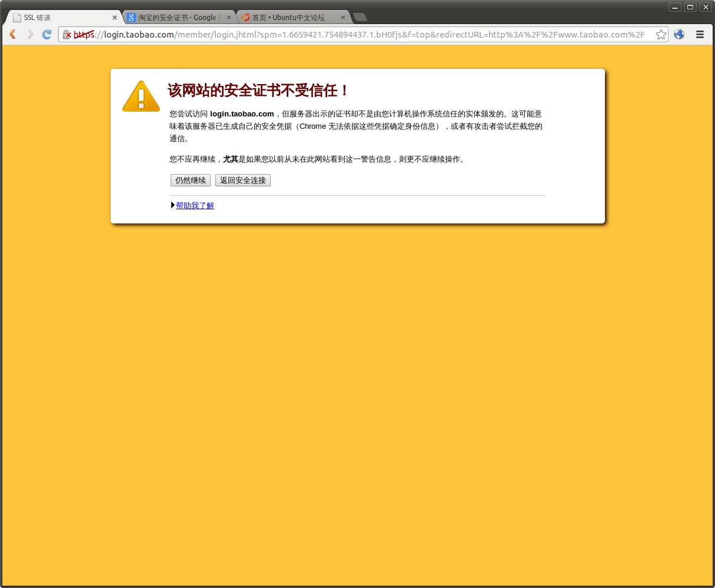Maximize the browser window
715x588 pixels.
coord(690,7)
